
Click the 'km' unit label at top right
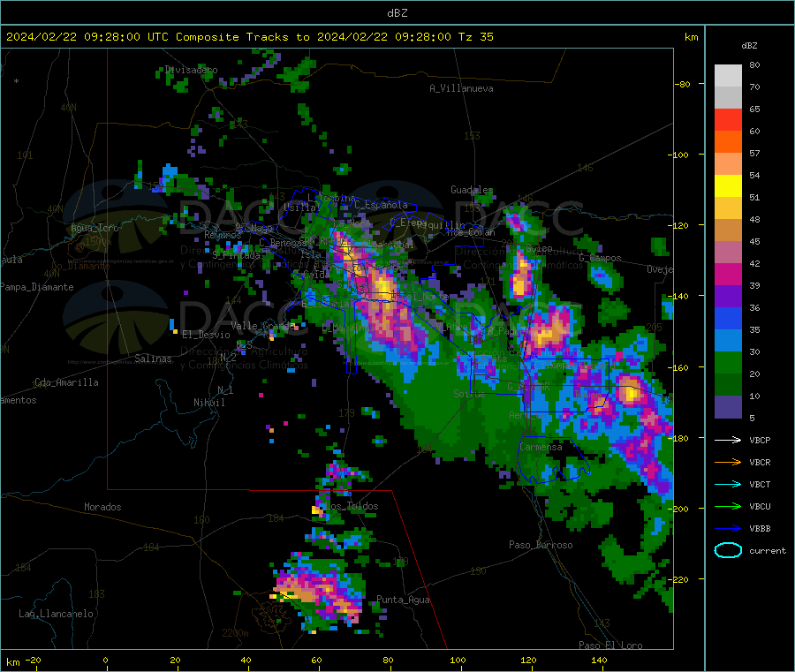691,37
